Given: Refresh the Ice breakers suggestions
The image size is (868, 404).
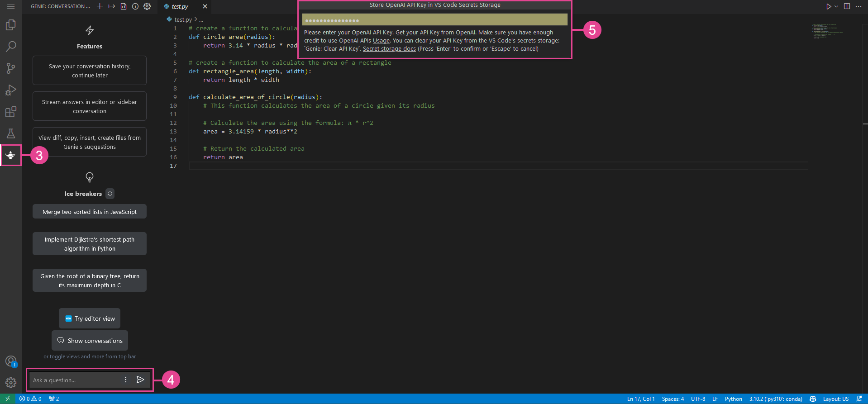Looking at the screenshot, I should pos(110,194).
